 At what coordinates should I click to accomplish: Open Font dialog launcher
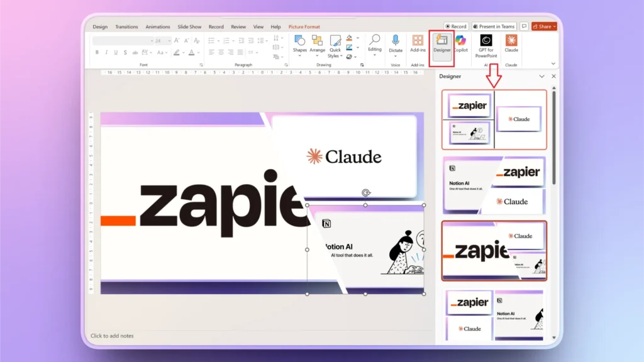[x=201, y=65]
